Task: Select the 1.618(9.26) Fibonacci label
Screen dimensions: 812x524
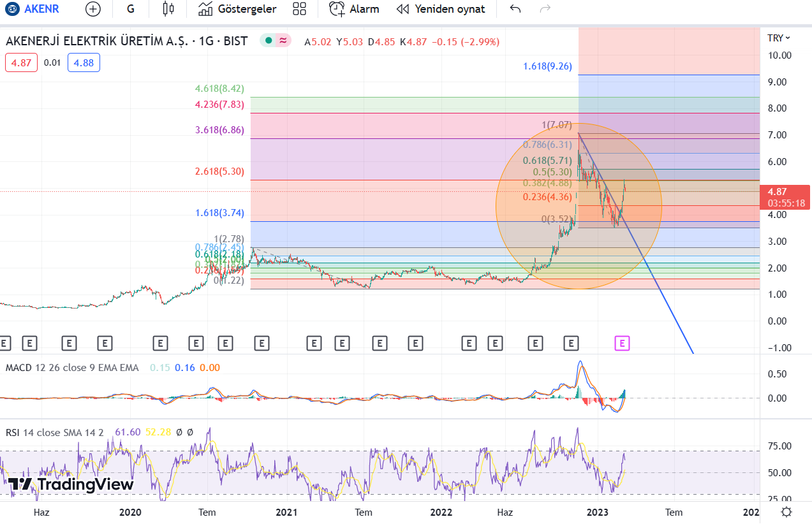Action: coord(547,66)
